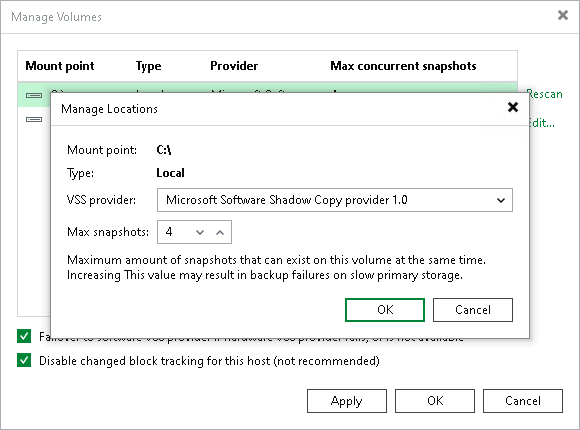
Task: Decrease Max snapshots with down arrow
Action: (200, 232)
